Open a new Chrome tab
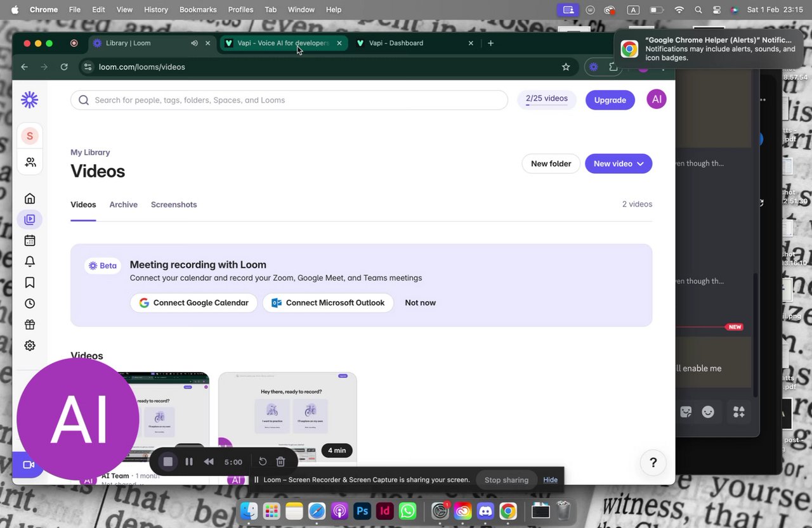This screenshot has height=528, width=812. pyautogui.click(x=490, y=43)
